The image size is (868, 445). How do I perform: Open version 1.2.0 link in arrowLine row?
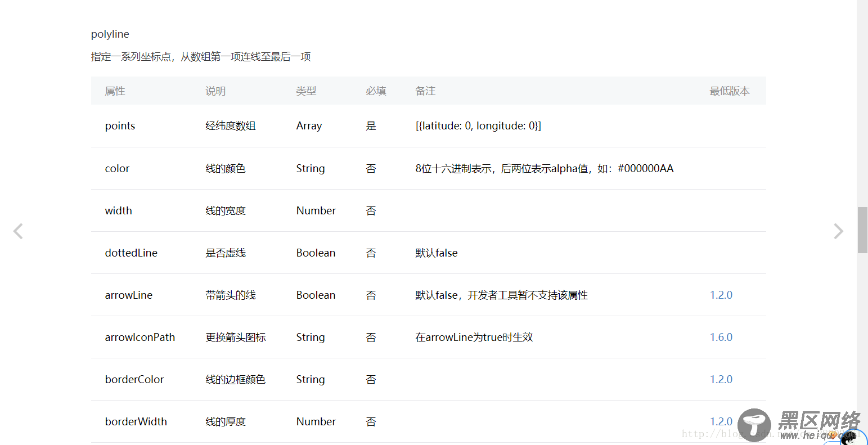pos(721,295)
